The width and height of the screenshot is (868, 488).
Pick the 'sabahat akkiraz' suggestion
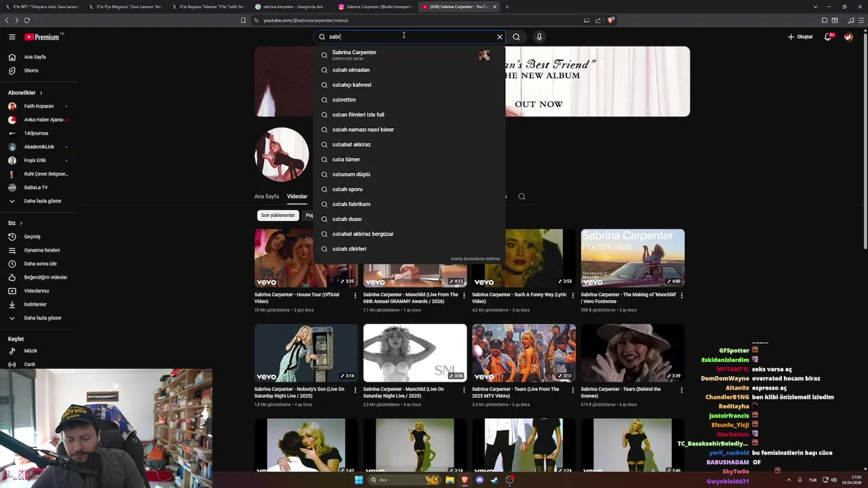409,144
